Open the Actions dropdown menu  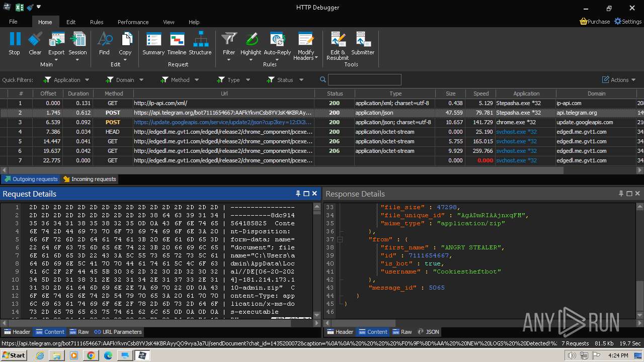point(619,80)
